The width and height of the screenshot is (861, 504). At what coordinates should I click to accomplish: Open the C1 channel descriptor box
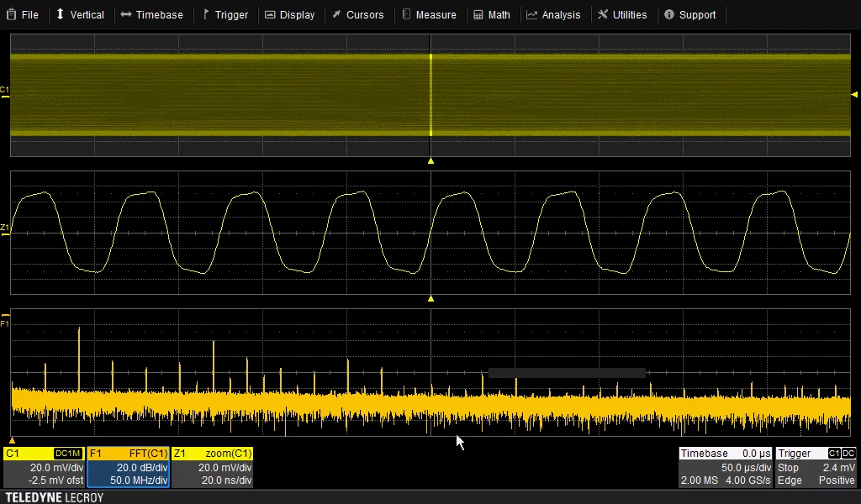44,467
